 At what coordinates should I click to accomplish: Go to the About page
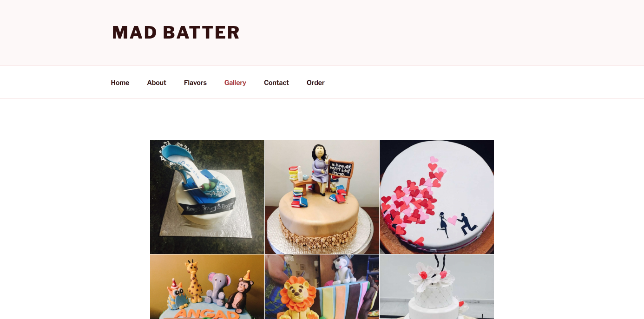(x=157, y=83)
